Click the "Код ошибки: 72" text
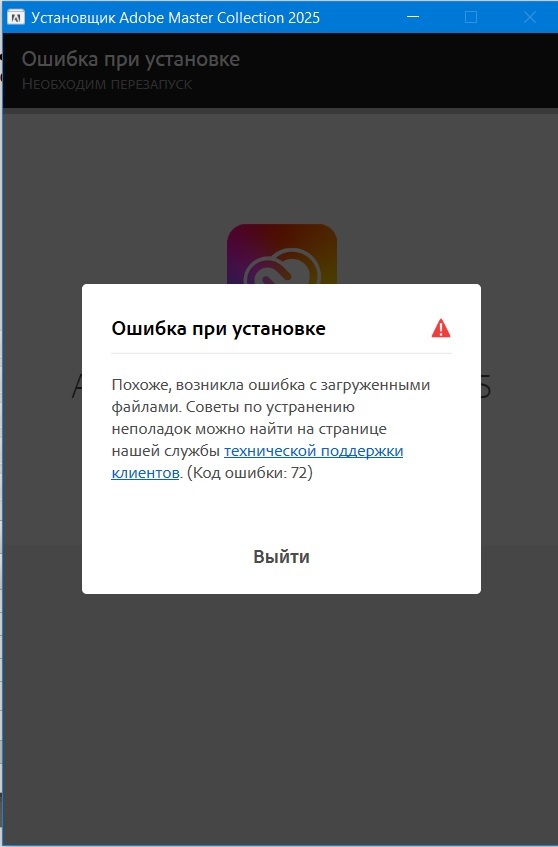This screenshot has width=558, height=847. click(x=250, y=473)
